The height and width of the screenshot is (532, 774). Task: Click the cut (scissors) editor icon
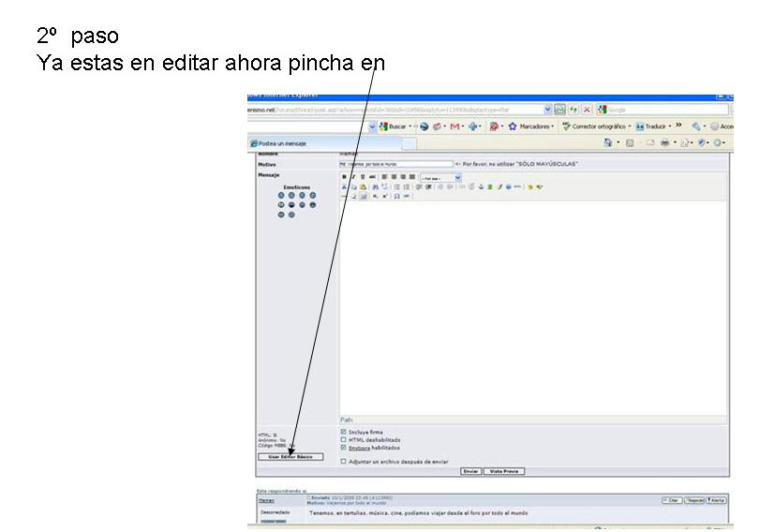(x=344, y=186)
